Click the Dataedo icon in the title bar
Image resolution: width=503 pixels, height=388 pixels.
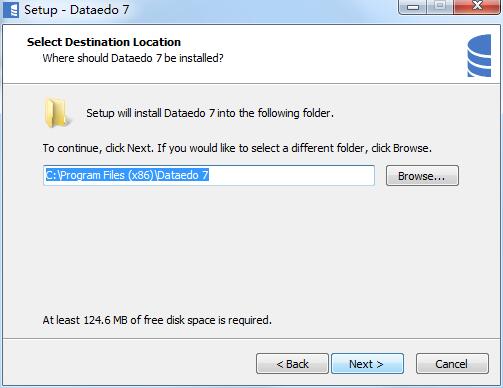[x=11, y=10]
